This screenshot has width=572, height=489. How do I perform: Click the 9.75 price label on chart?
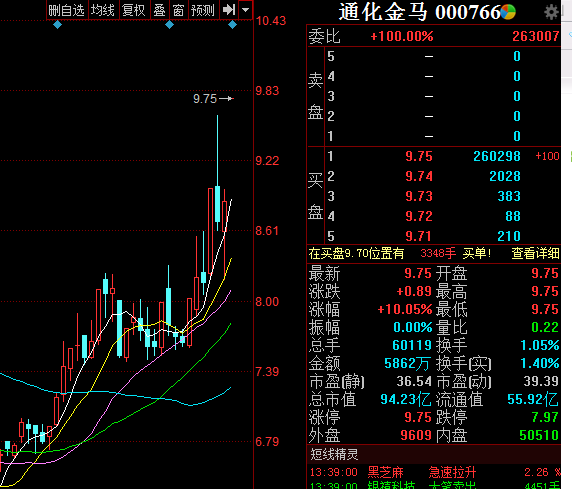(x=205, y=99)
